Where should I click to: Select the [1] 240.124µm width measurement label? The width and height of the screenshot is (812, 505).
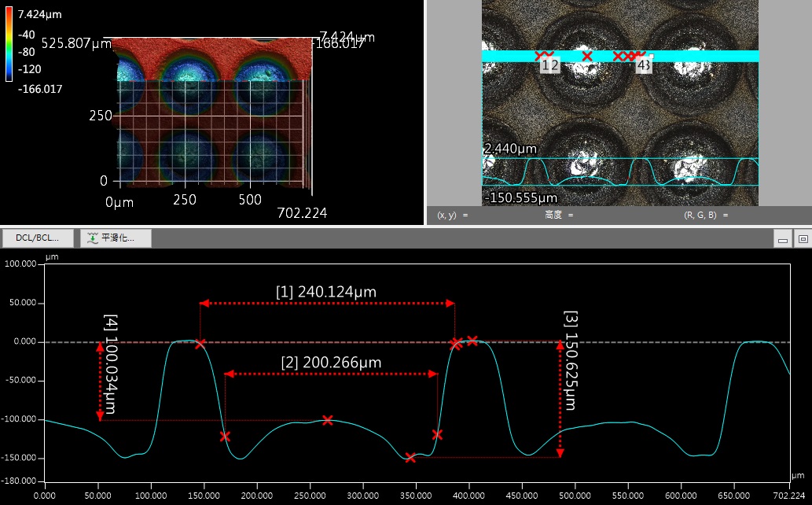tap(325, 292)
